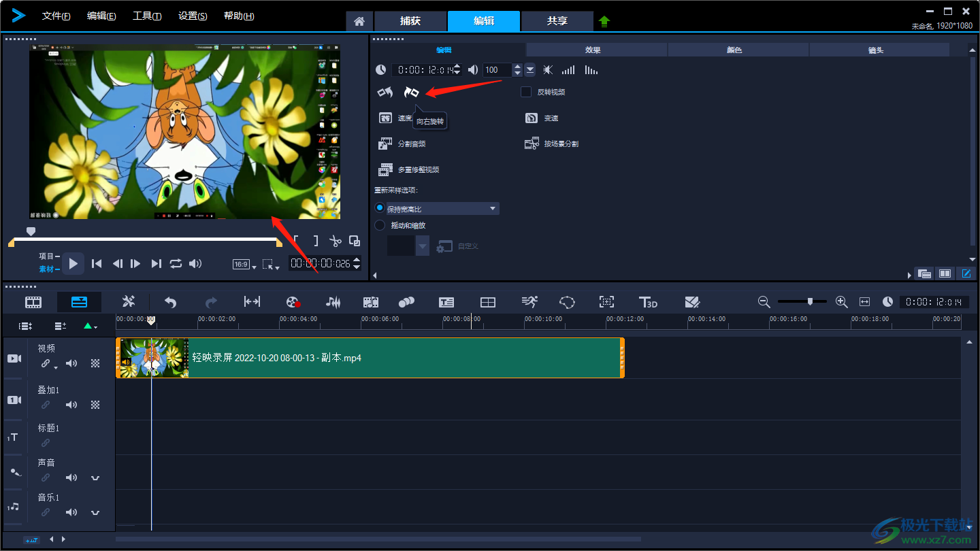Select the 轻映录屏 video clip on timeline
Screen dimensions: 980x551
pyautogui.click(x=370, y=358)
